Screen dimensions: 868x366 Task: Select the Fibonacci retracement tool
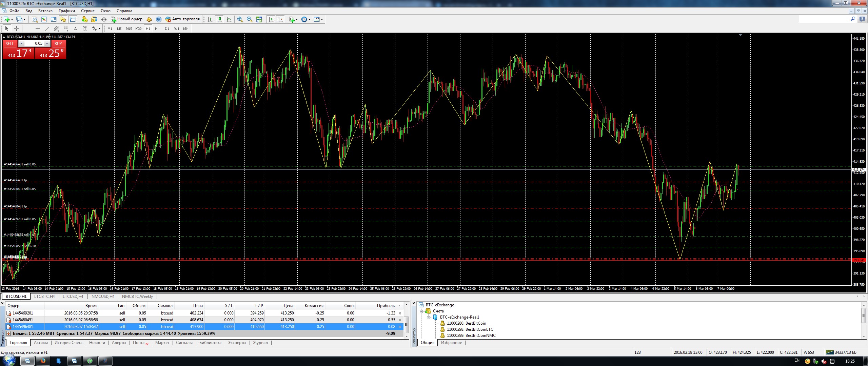point(66,29)
